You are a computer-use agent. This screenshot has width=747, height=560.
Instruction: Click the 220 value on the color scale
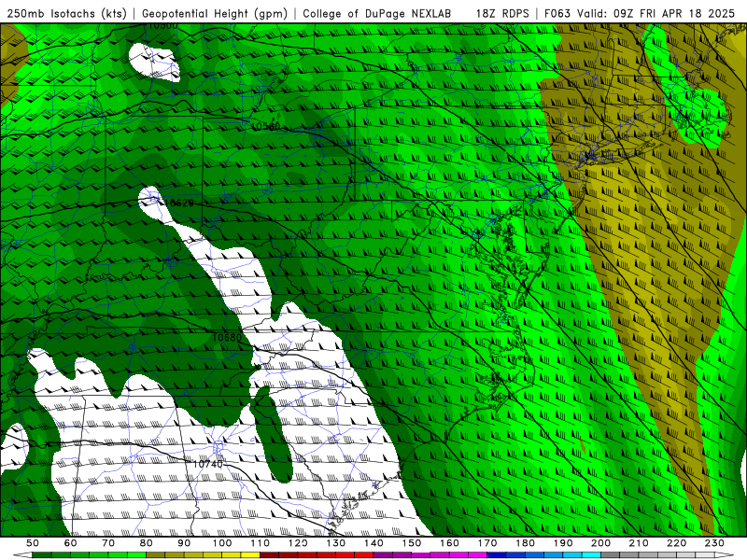coord(677,543)
